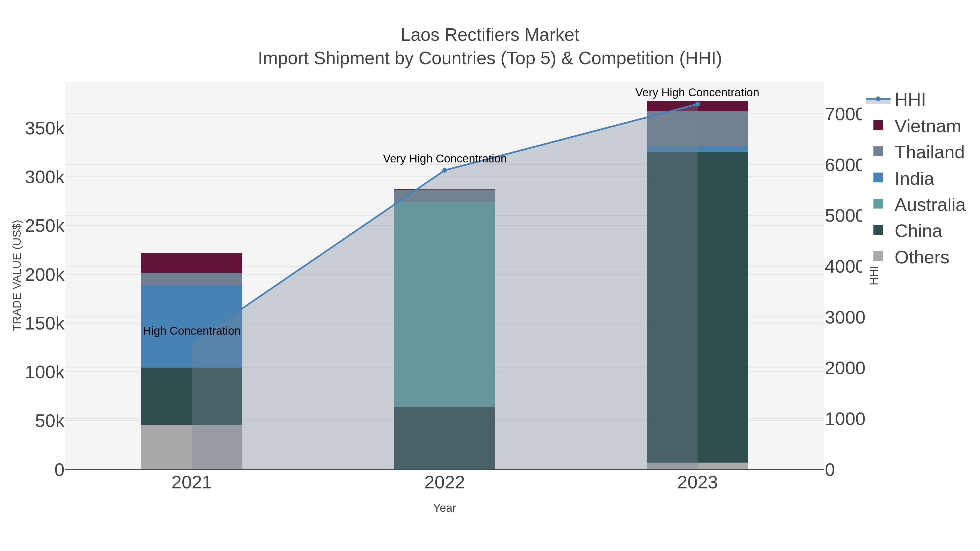980x551 pixels.
Task: Click the 'Laos Rectifiers Market' title
Action: click(x=490, y=35)
